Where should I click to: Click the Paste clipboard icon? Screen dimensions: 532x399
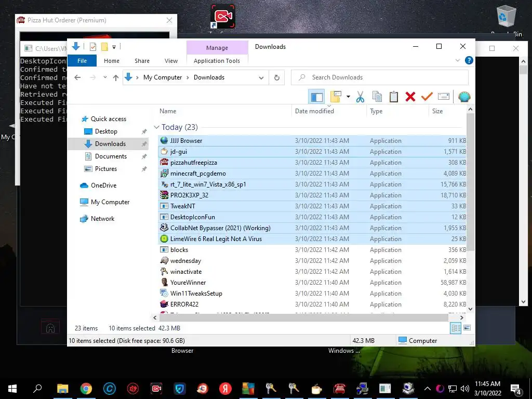click(394, 97)
